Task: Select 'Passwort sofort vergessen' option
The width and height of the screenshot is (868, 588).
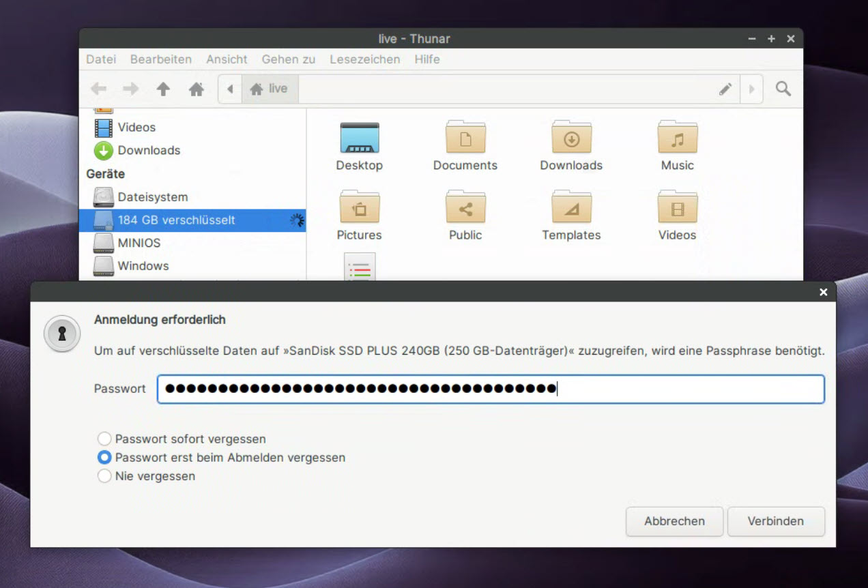Action: 104,439
